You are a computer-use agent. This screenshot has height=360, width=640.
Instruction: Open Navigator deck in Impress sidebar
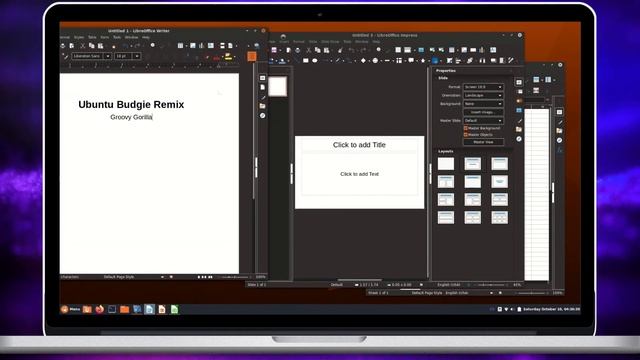click(x=519, y=139)
